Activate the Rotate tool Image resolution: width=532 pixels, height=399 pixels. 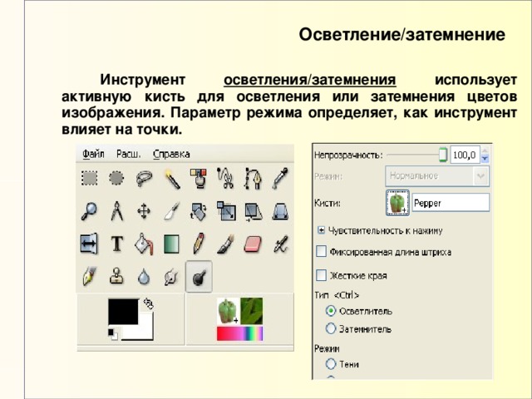pos(199,211)
